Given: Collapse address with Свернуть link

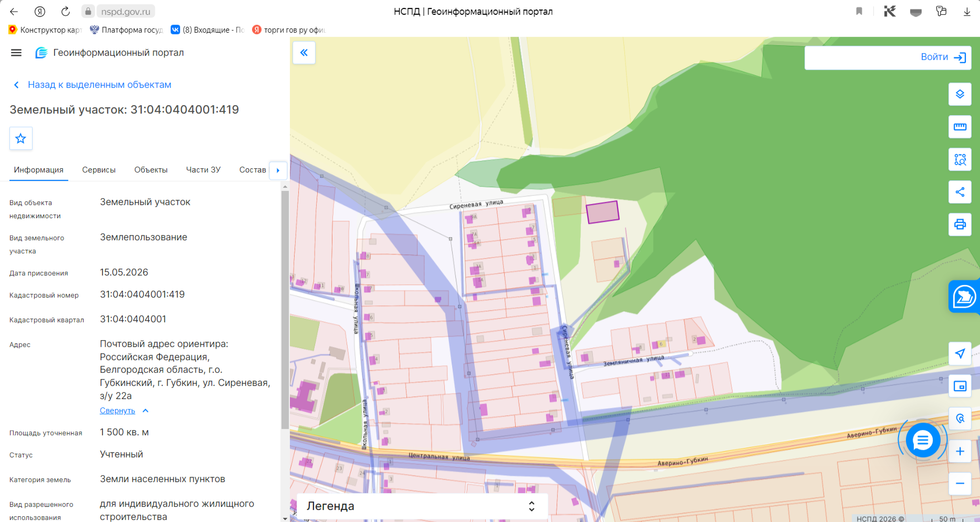Looking at the screenshot, I should tap(118, 411).
